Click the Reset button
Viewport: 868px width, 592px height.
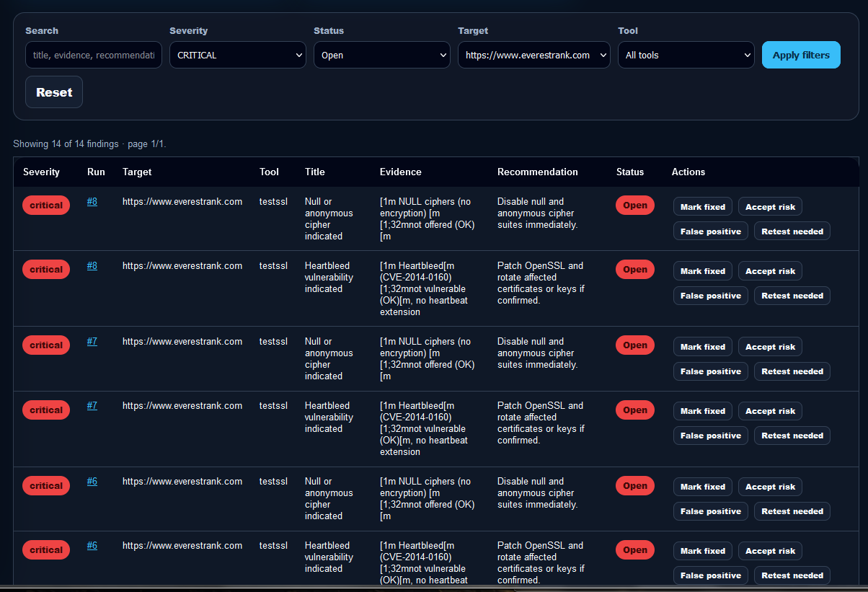pos(54,92)
